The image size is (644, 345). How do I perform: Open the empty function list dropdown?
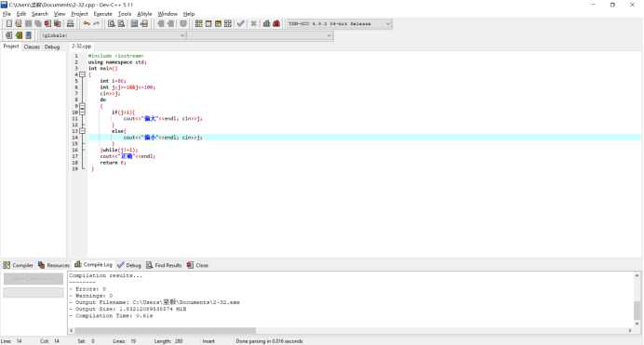click(260, 35)
